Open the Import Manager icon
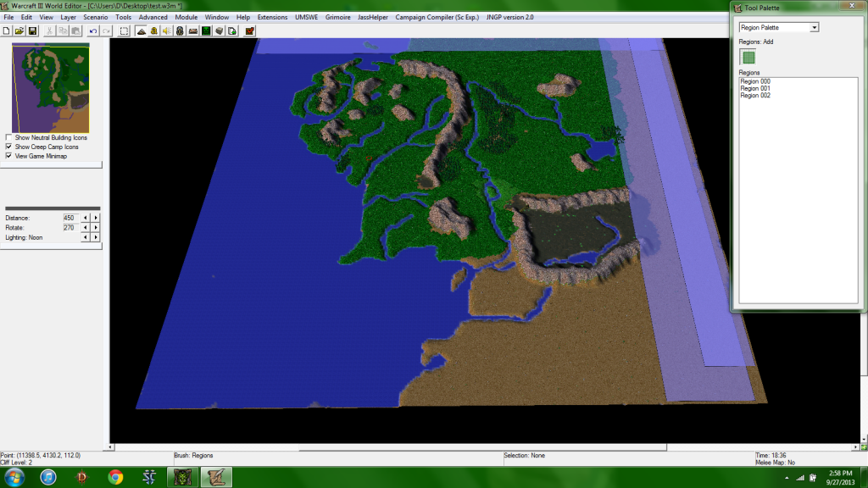 point(232,31)
